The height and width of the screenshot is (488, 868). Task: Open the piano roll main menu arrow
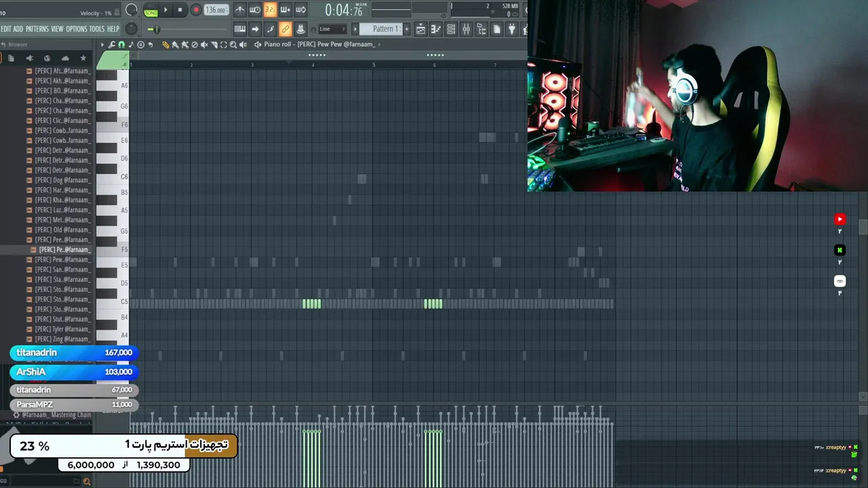coord(102,44)
